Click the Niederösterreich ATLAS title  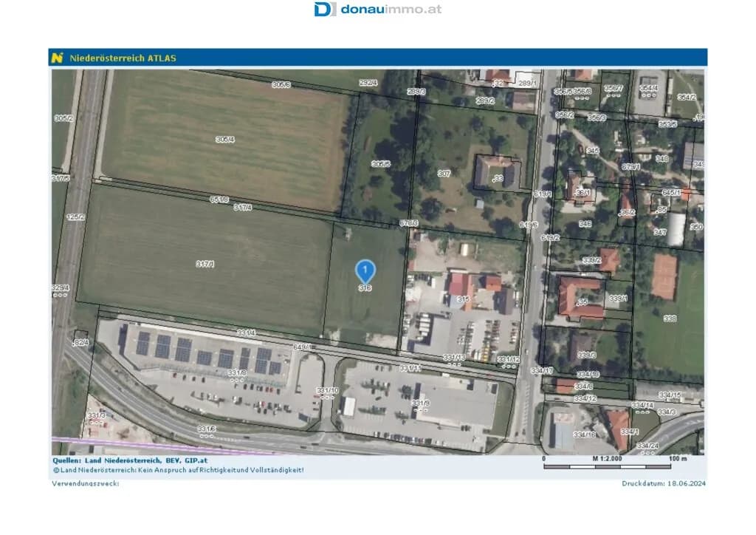coord(123,58)
